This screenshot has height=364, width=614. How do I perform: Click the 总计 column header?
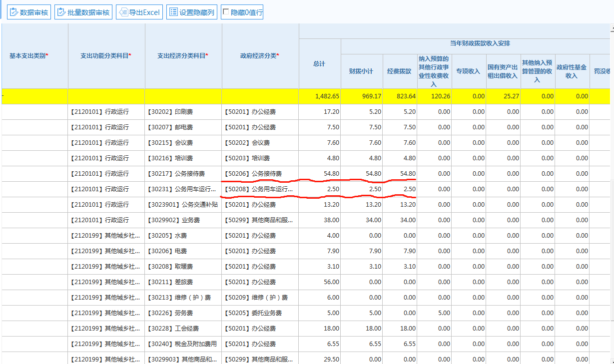pyautogui.click(x=319, y=64)
